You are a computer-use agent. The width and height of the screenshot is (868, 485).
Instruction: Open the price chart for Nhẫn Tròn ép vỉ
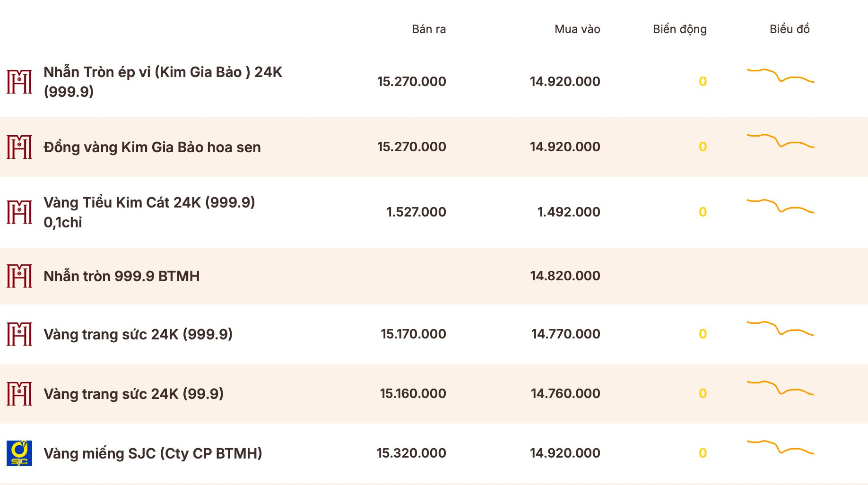click(x=781, y=76)
